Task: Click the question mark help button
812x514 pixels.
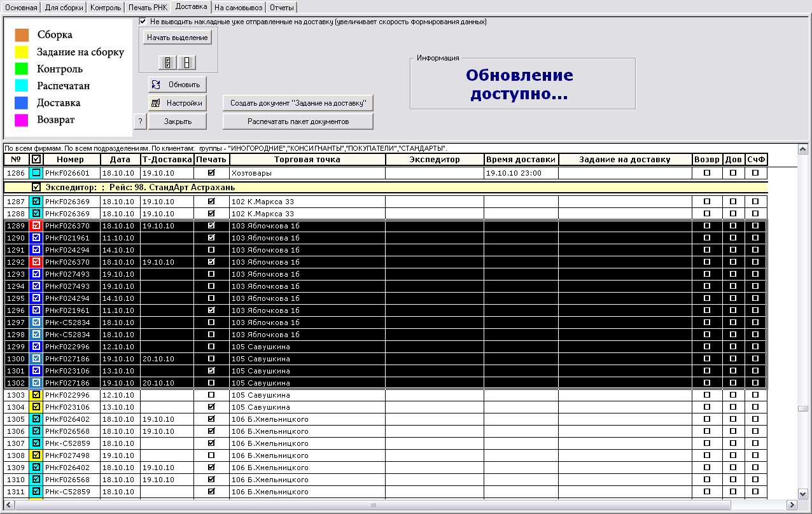Action: tap(140, 122)
